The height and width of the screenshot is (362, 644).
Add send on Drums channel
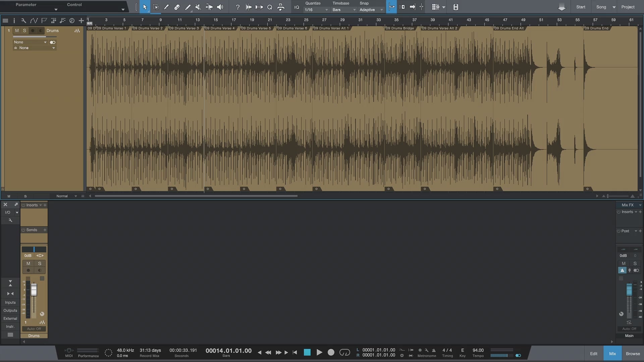click(45, 230)
